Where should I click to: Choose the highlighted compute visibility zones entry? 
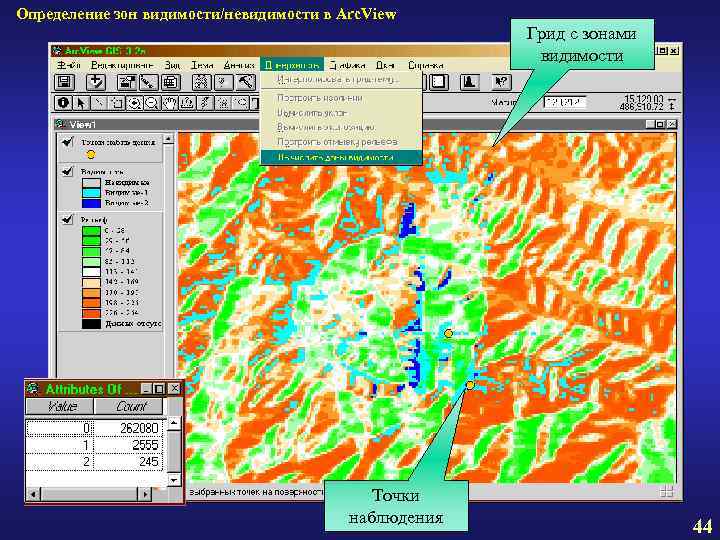341,157
